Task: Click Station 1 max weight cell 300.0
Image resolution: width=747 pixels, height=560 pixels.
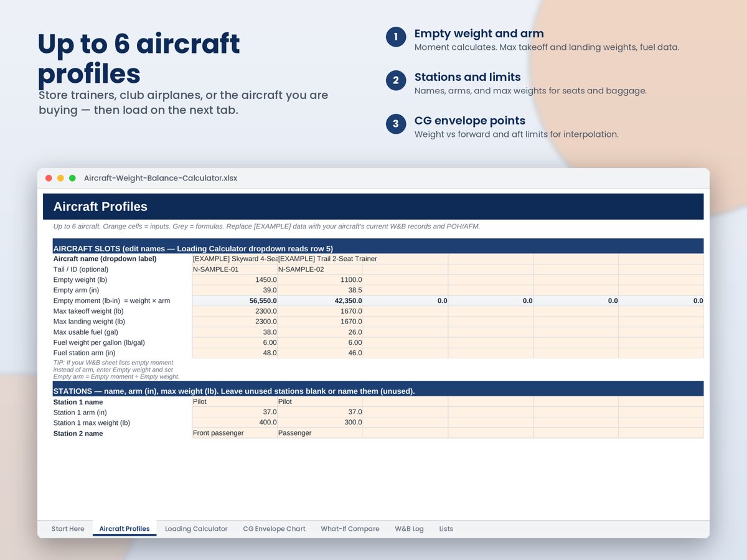Action: [x=320, y=422]
